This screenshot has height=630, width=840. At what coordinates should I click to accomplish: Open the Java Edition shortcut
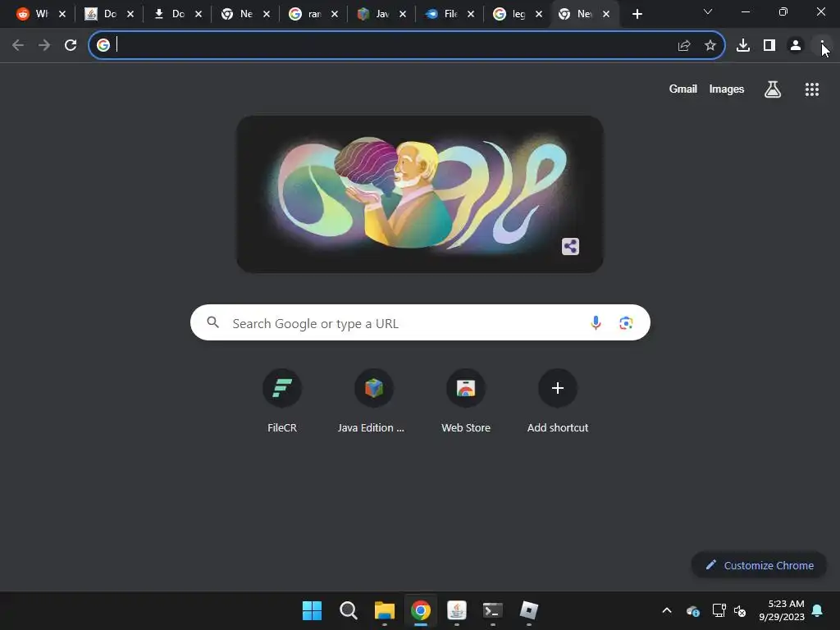pyautogui.click(x=373, y=402)
